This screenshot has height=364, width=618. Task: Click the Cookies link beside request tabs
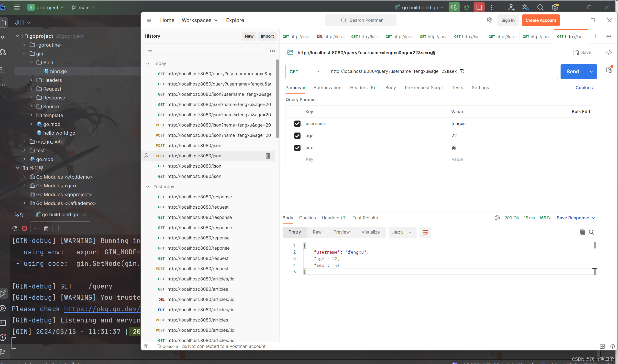click(584, 87)
